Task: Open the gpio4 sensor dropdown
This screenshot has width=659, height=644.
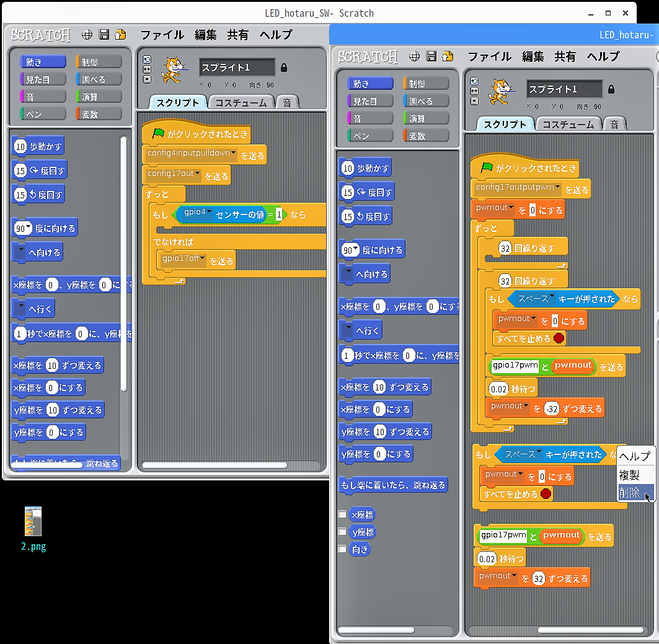Action: click(x=209, y=213)
